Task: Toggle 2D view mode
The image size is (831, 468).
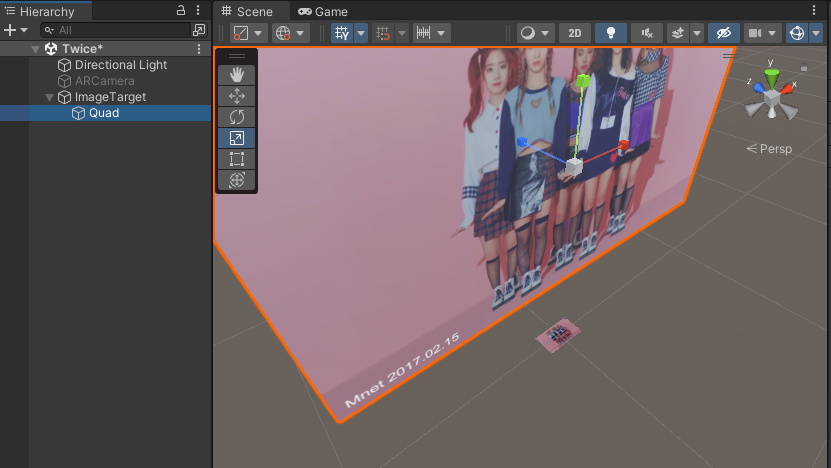Action: pos(574,33)
